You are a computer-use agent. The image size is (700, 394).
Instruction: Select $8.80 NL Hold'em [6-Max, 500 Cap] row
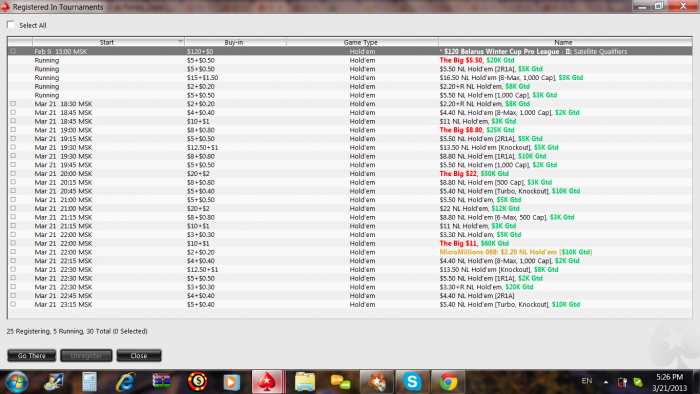350,217
